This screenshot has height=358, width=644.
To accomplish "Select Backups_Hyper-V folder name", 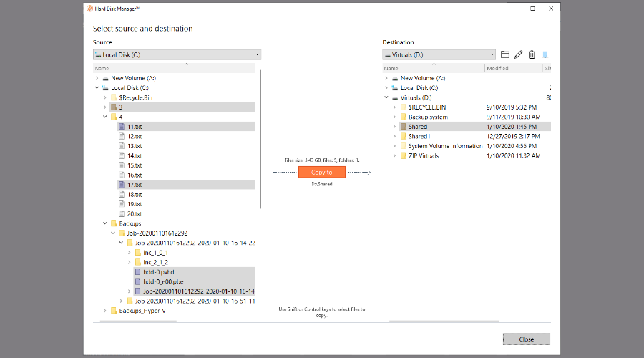I will click(x=142, y=311).
